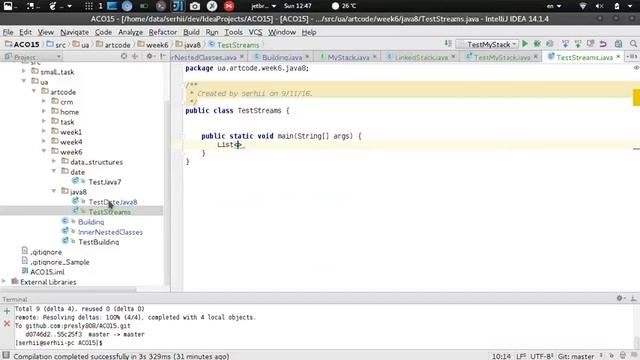Click the revert undo arrow icon
Viewport: 640px width, 360px height.
point(603,44)
